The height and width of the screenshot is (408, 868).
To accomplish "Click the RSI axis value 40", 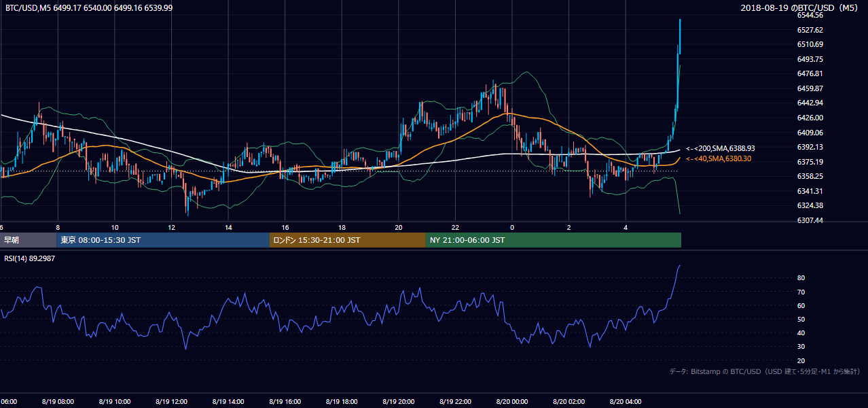I will 801,333.
